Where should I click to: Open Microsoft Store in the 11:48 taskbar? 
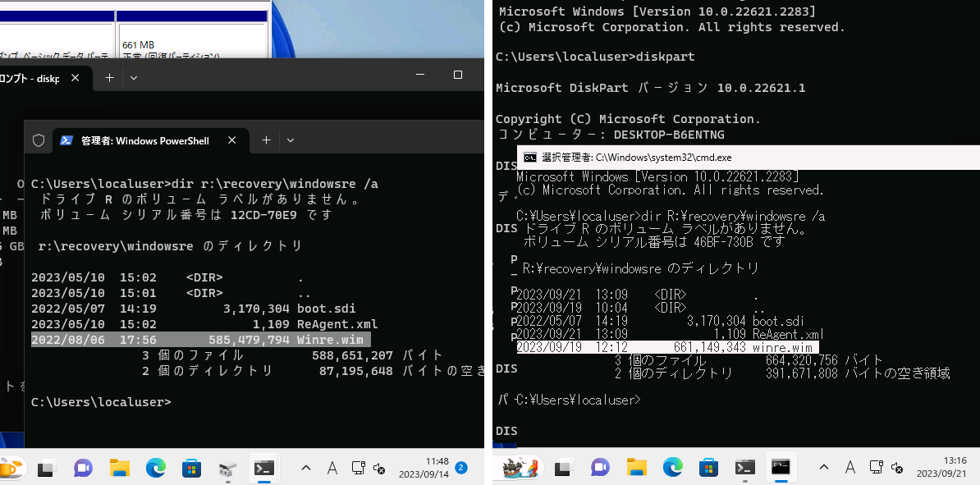[x=192, y=468]
